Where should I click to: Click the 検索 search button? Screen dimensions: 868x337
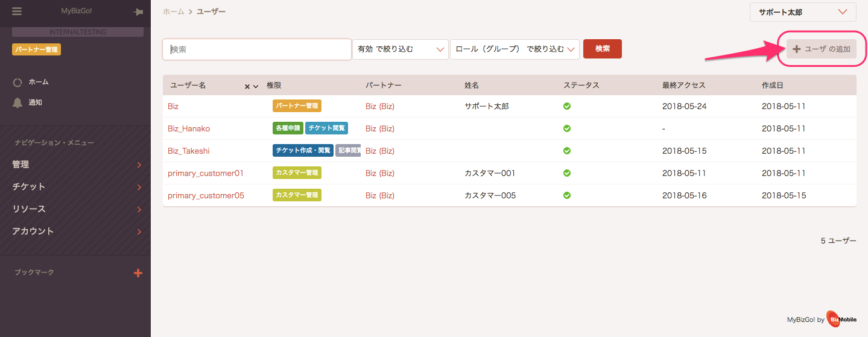(603, 49)
